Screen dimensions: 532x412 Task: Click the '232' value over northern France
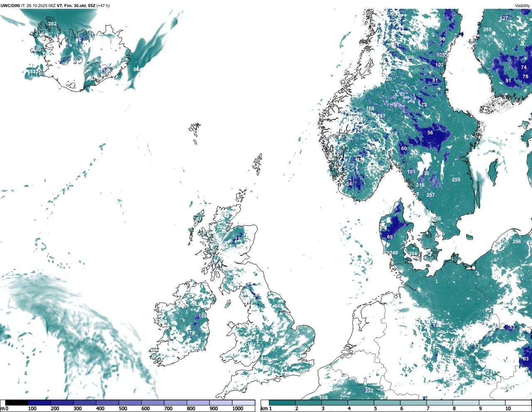point(369,391)
